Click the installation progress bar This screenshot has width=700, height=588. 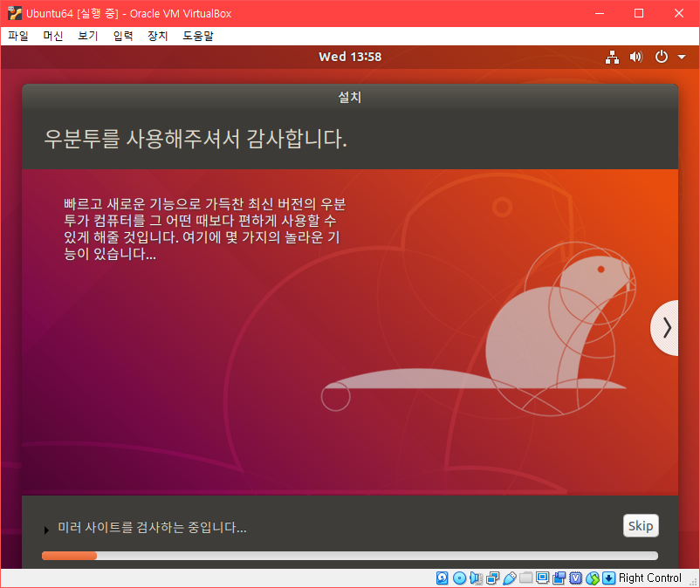pos(349,556)
